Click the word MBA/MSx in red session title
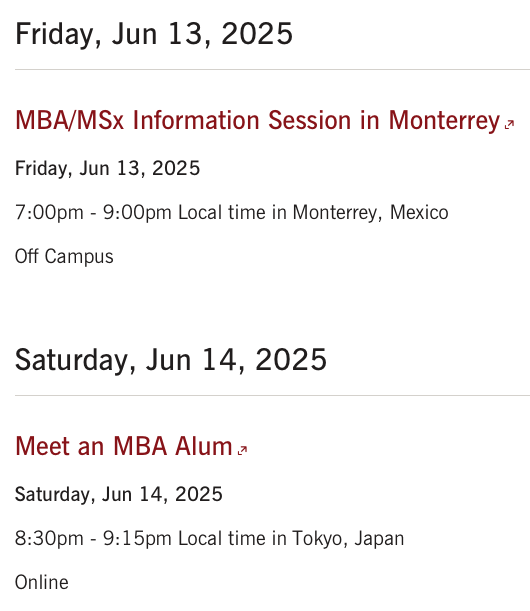The image size is (530, 611). [69, 120]
